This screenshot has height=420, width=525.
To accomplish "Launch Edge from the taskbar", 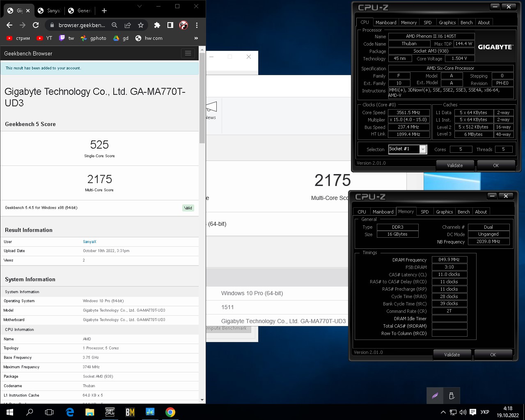I will (70, 412).
